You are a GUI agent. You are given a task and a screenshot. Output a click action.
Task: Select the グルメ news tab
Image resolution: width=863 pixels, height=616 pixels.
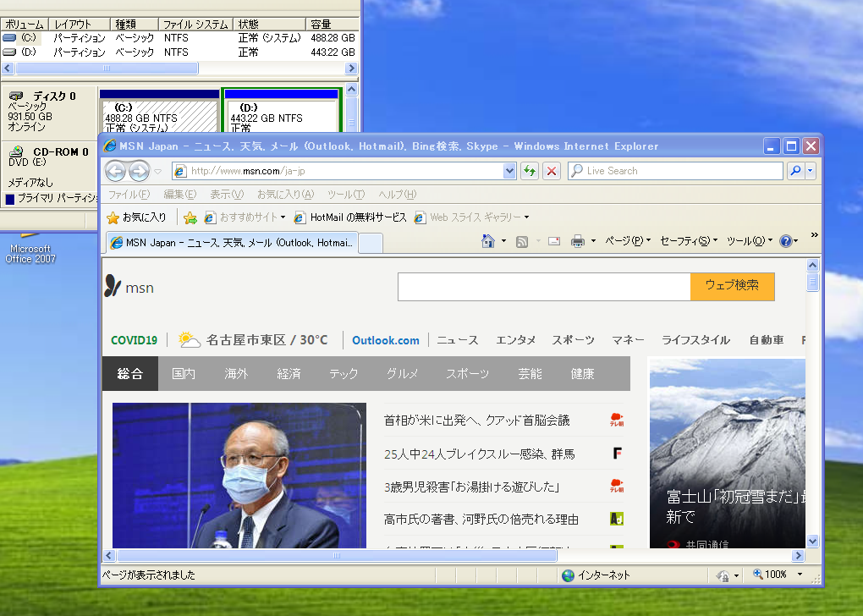(x=402, y=374)
